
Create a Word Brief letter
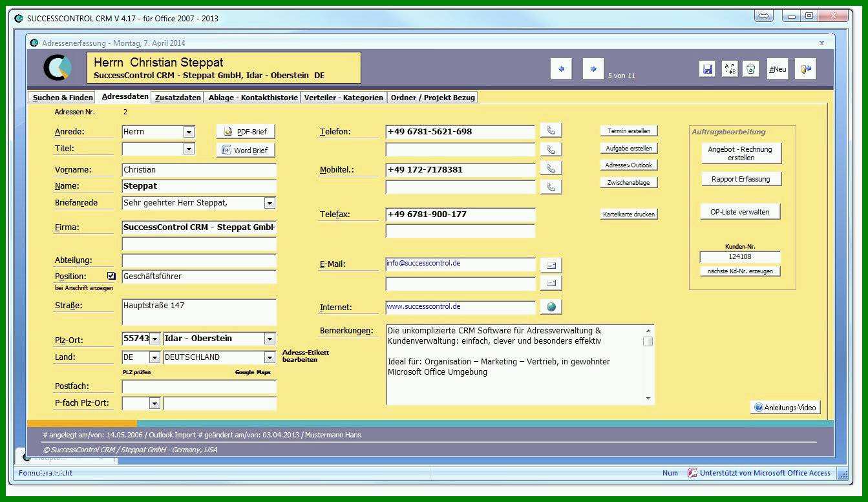[x=246, y=151]
